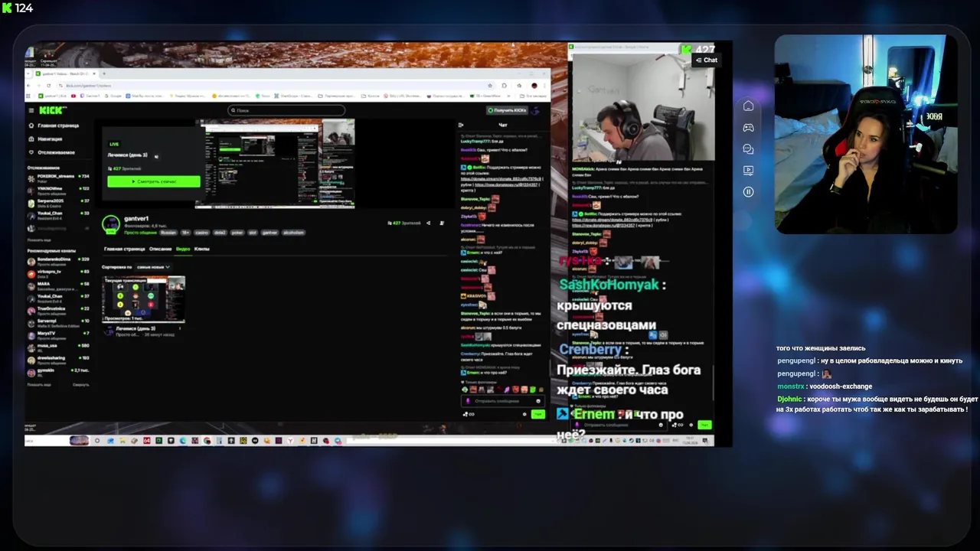Open recommended channel Servernyi
This screenshot has height=551, width=980.
coord(58,322)
